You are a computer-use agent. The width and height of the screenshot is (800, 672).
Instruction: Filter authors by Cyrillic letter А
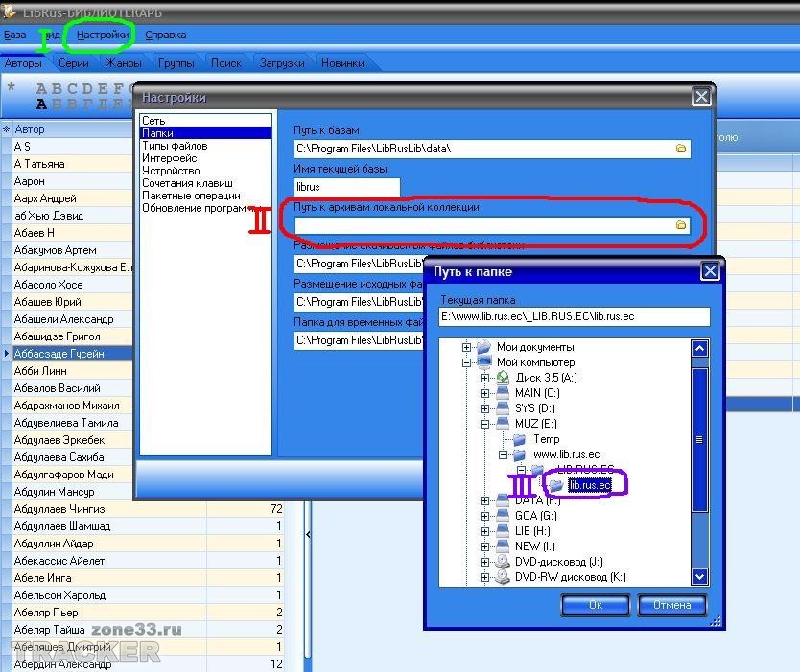tap(41, 104)
